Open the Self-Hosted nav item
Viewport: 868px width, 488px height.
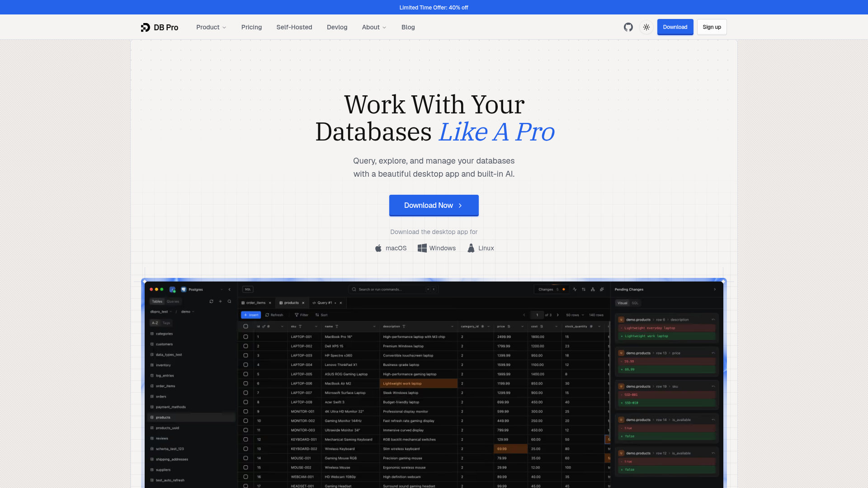(294, 27)
